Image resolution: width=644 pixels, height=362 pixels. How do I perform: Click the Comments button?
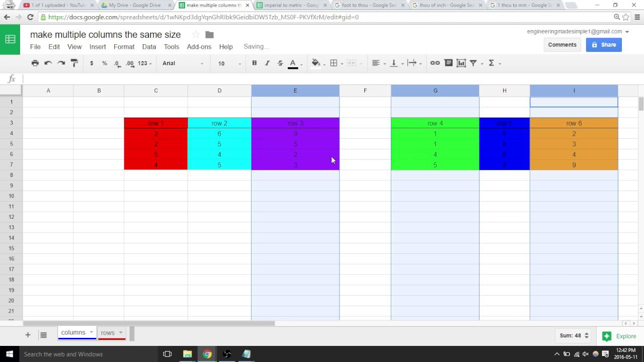coord(562,45)
